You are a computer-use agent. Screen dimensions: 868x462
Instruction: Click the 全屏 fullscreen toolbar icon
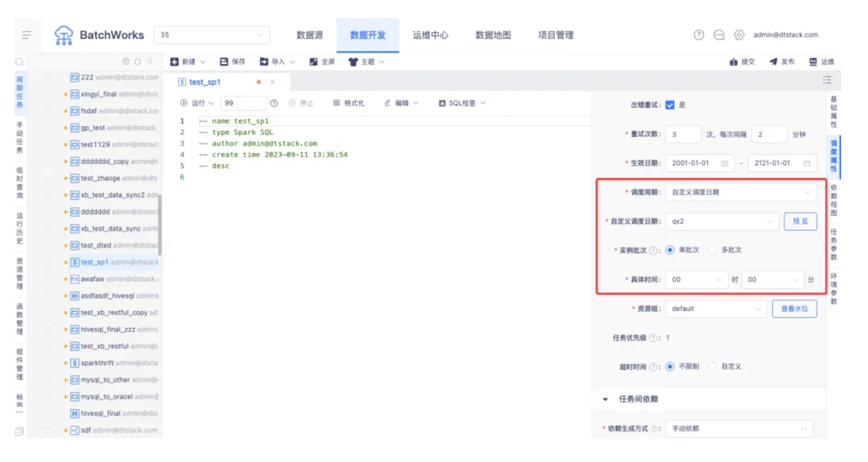pyautogui.click(x=313, y=61)
